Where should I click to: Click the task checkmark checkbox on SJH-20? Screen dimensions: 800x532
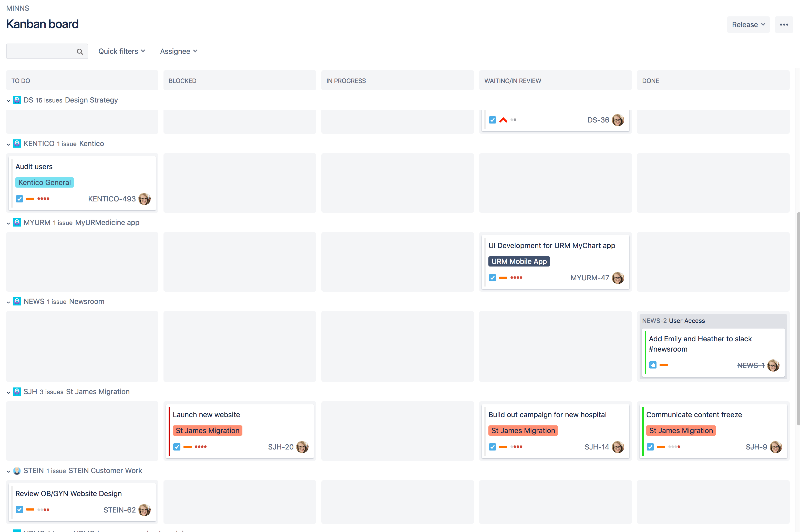pos(177,447)
